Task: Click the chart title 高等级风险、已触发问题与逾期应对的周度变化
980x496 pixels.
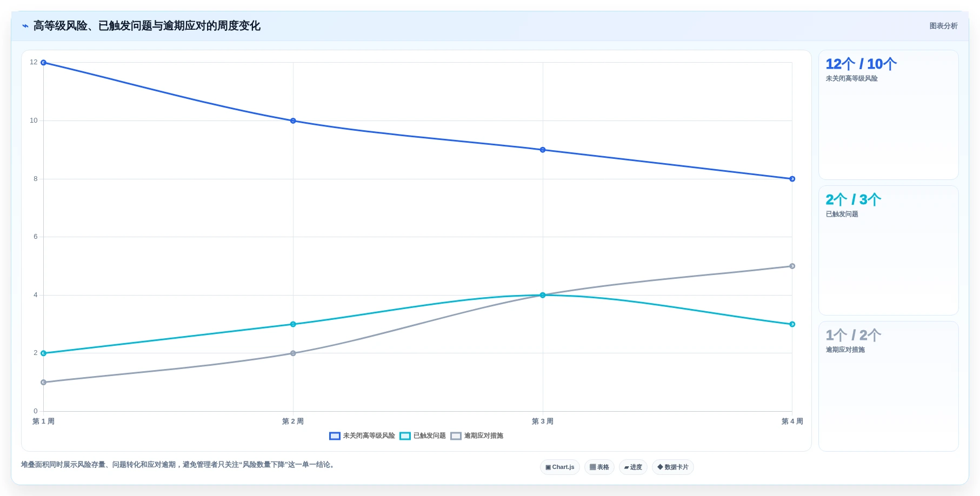Action: [147, 26]
